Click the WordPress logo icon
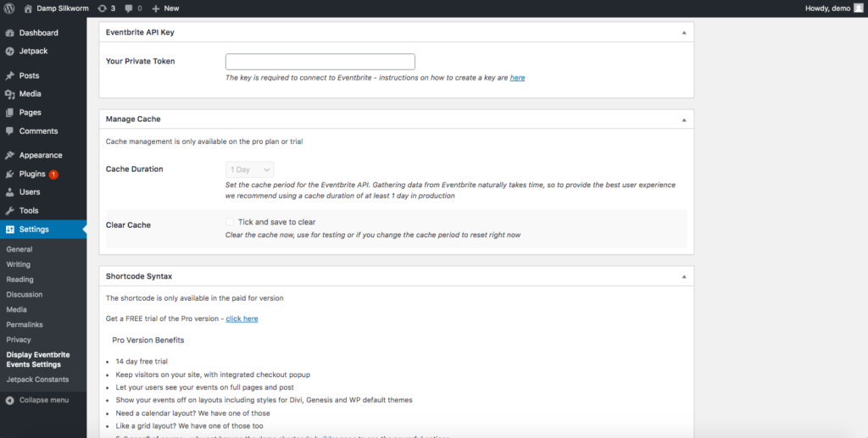 pos(8,8)
